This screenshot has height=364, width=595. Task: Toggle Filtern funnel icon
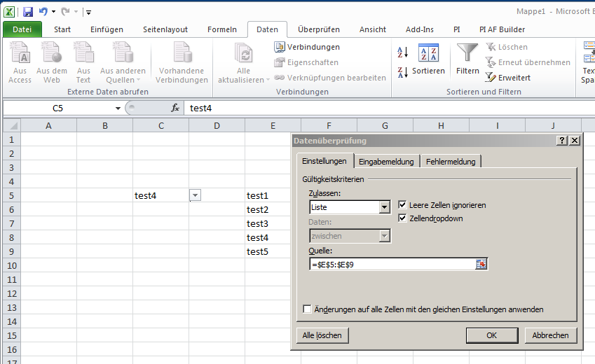click(x=467, y=59)
